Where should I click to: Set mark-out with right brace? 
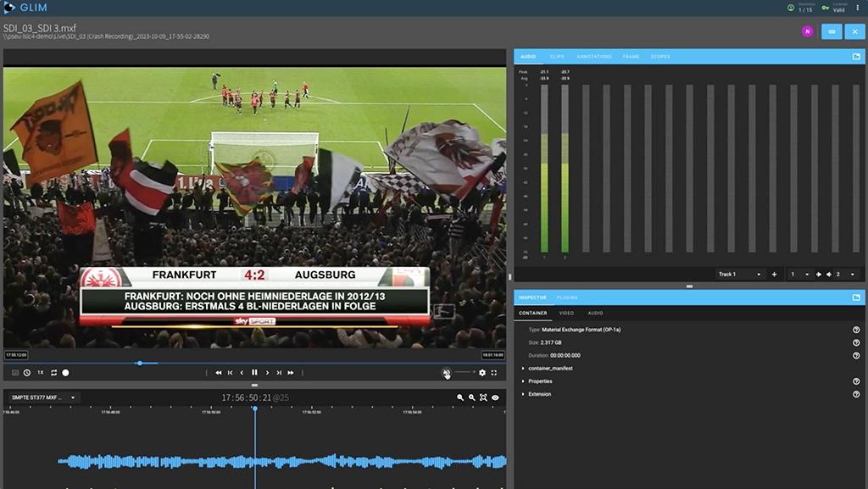coord(303,373)
